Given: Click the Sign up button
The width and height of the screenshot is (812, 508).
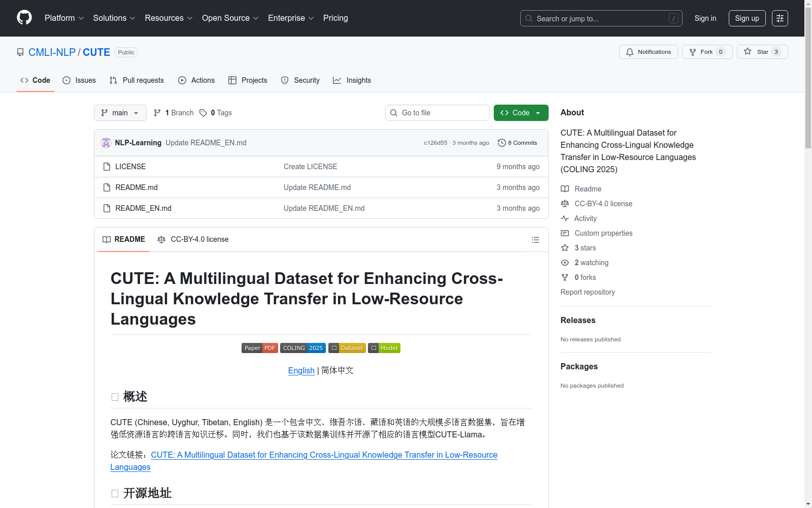Looking at the screenshot, I should tap(747, 18).
